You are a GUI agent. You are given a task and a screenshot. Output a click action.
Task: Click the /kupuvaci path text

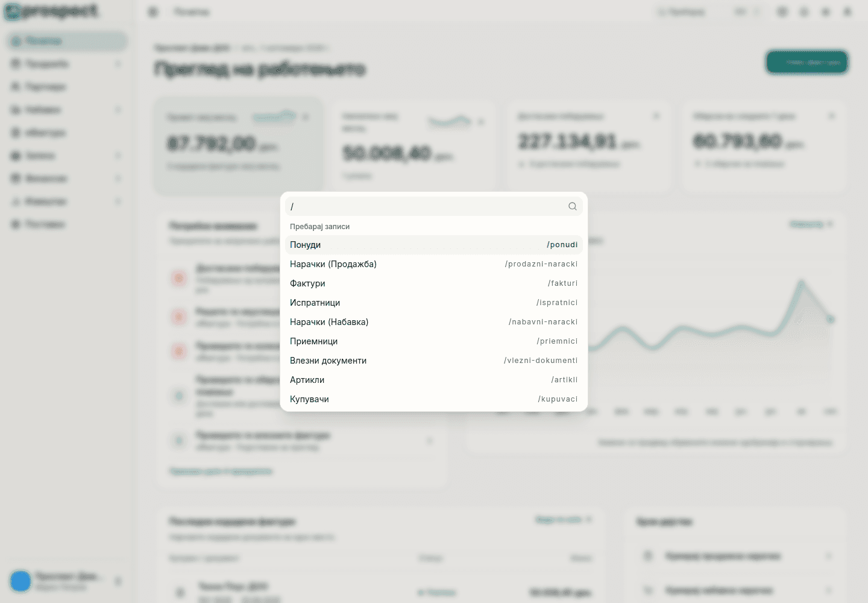tap(558, 399)
